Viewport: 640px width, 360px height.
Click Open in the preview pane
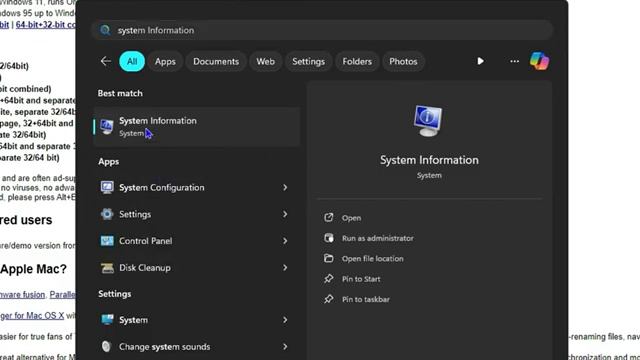click(351, 218)
